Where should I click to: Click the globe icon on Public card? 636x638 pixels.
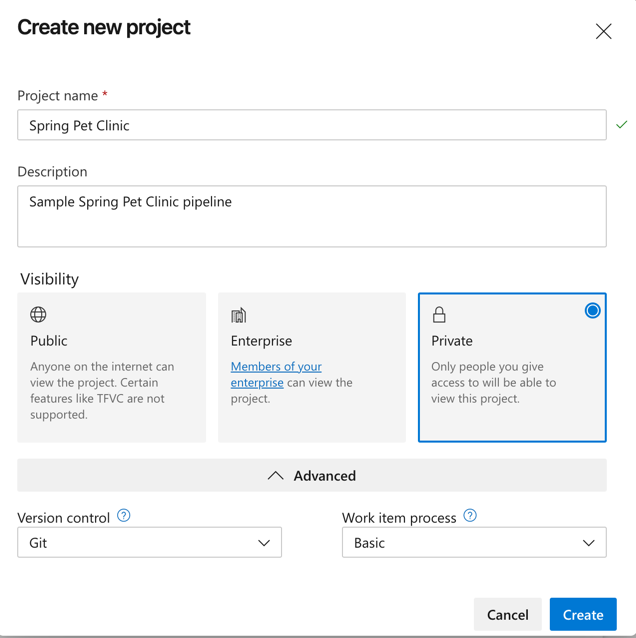click(38, 315)
